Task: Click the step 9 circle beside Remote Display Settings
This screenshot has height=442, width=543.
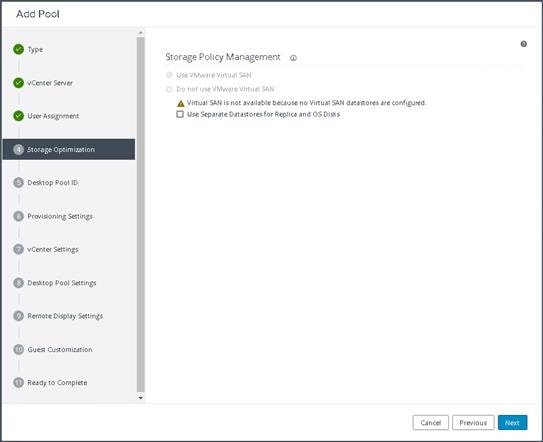Action: 18,316
